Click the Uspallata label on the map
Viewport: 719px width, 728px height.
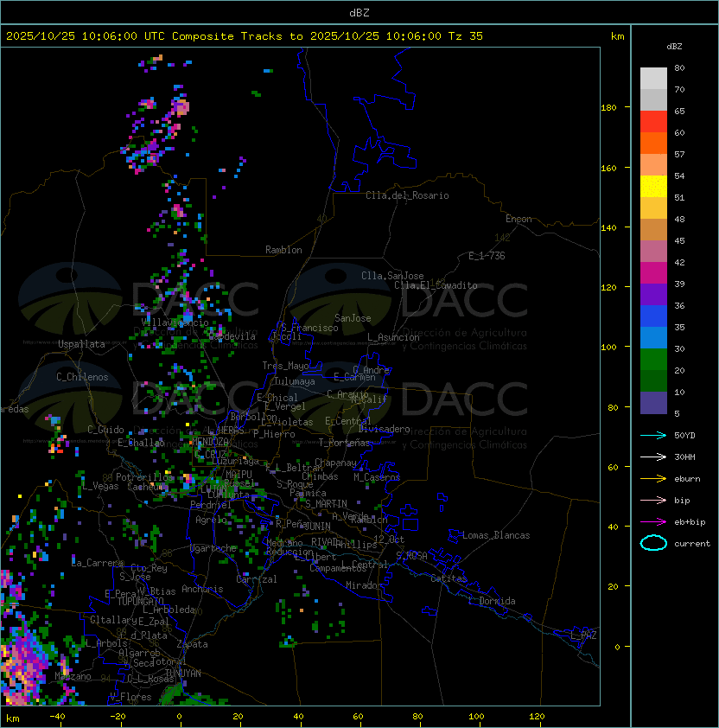coord(81,344)
